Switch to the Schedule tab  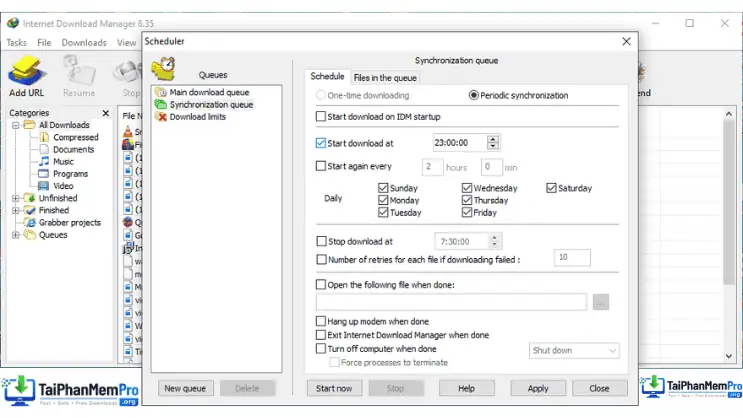coord(327,76)
